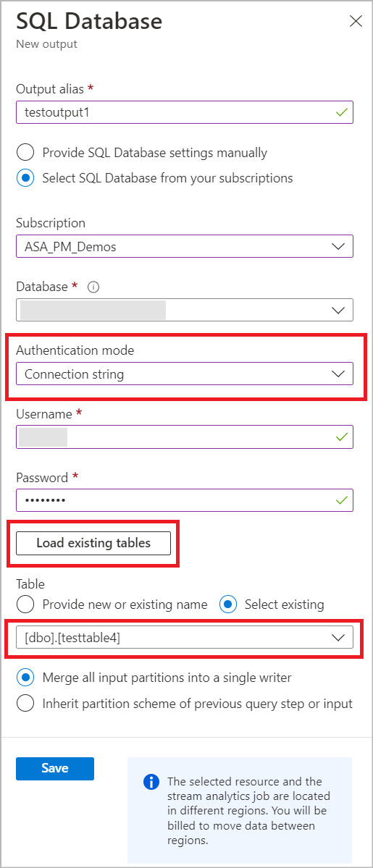
Task: Click the Save button
Action: click(x=55, y=768)
